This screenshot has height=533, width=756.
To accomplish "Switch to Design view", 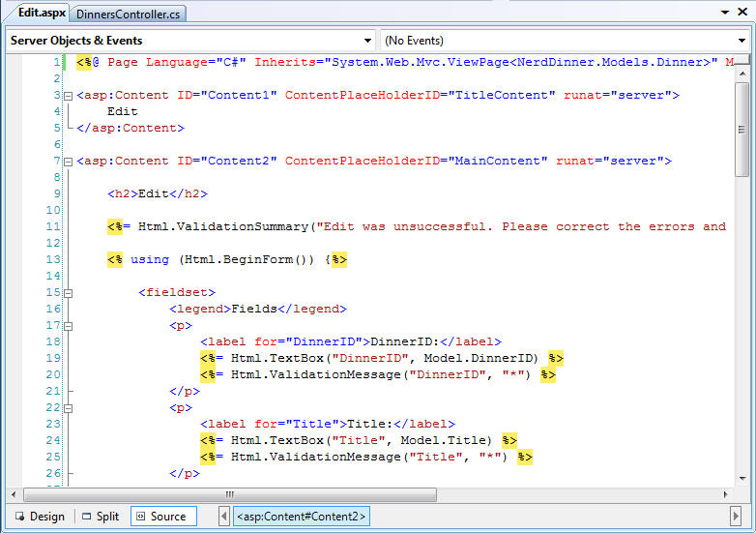I will tap(39, 517).
